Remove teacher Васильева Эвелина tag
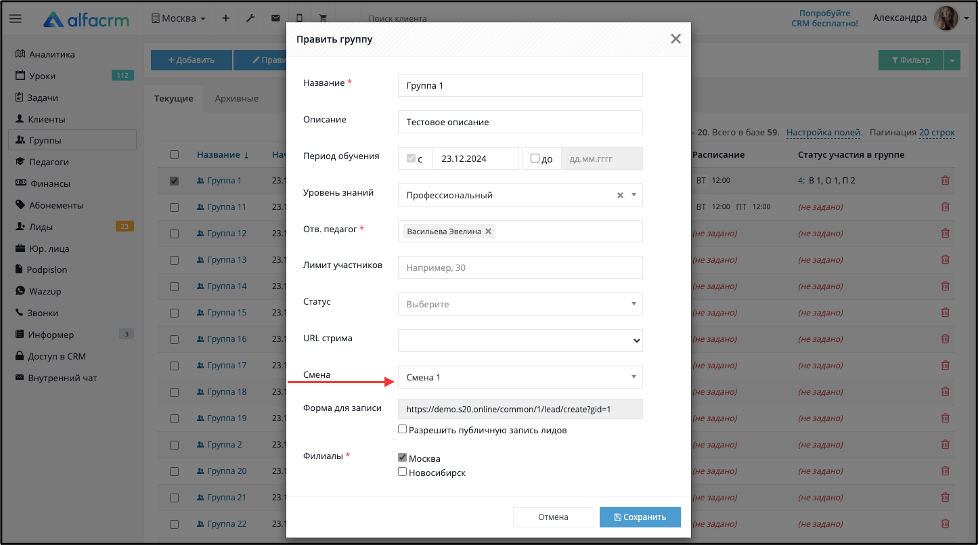The image size is (979, 545). [x=488, y=231]
